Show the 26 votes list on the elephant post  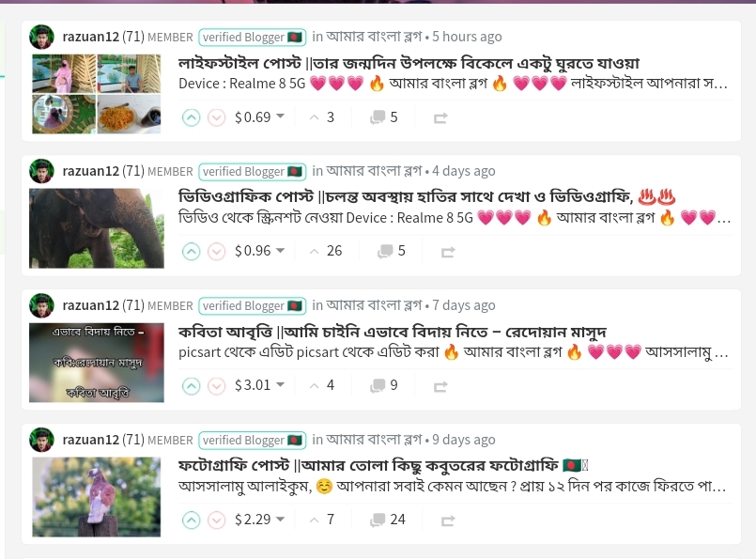click(x=326, y=251)
